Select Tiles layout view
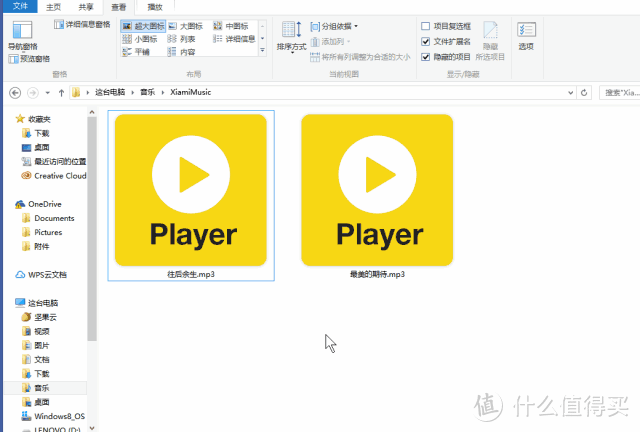 click(x=136, y=52)
